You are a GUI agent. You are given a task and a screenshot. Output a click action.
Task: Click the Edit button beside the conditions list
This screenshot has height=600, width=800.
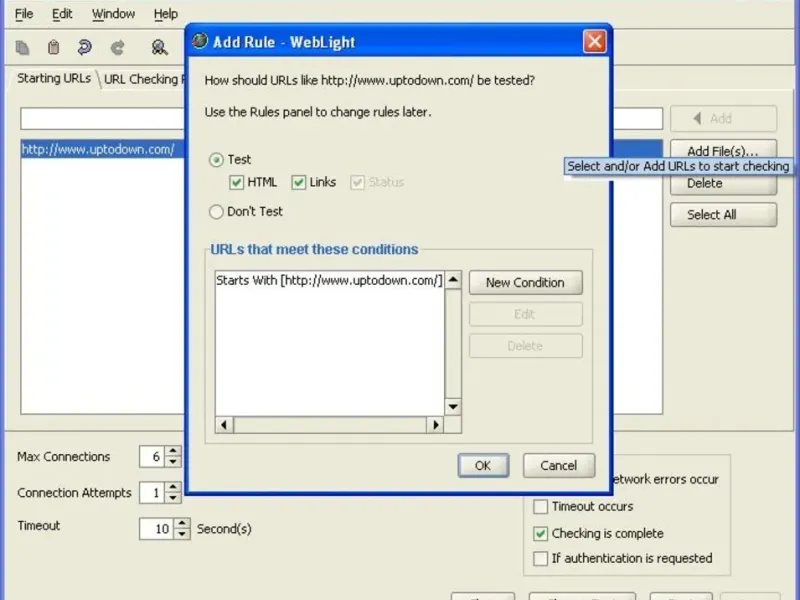pyautogui.click(x=525, y=314)
